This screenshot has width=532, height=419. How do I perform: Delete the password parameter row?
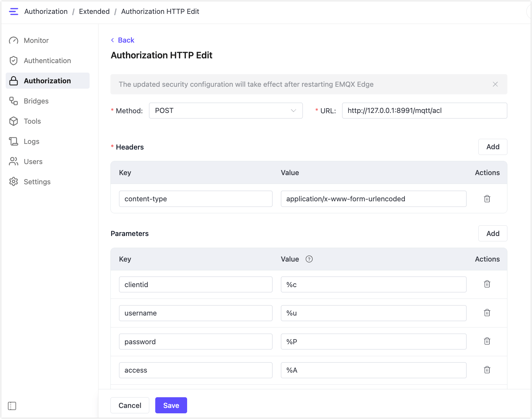point(487,341)
